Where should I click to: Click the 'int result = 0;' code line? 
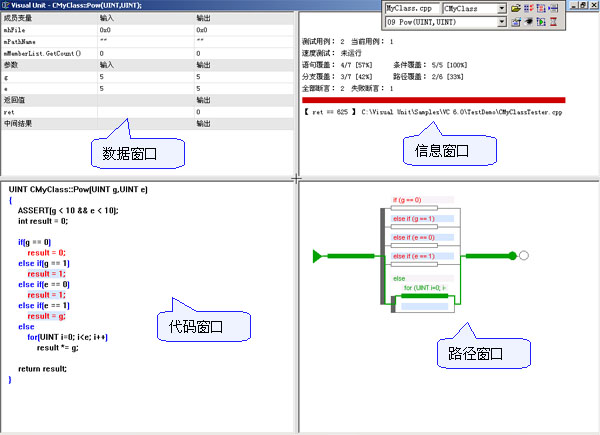point(43,221)
